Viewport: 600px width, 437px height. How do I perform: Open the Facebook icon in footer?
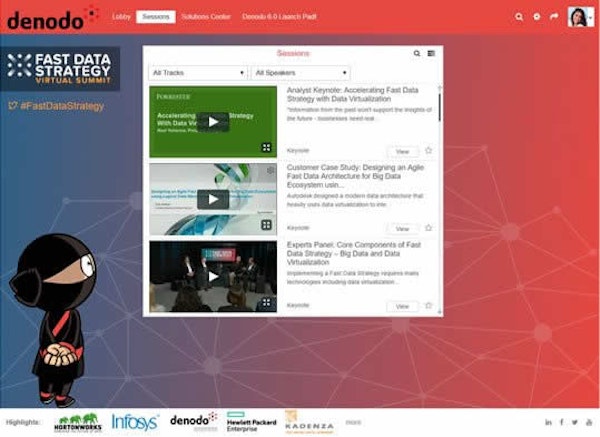pos(561,422)
